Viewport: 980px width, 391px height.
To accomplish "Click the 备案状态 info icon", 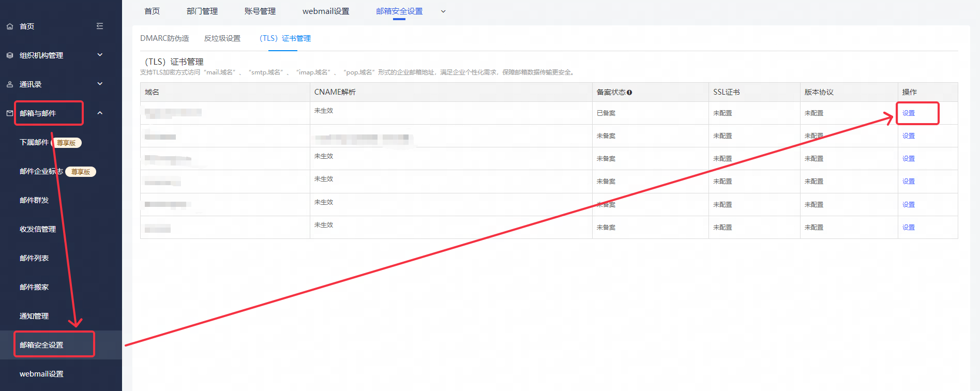I will click(629, 93).
